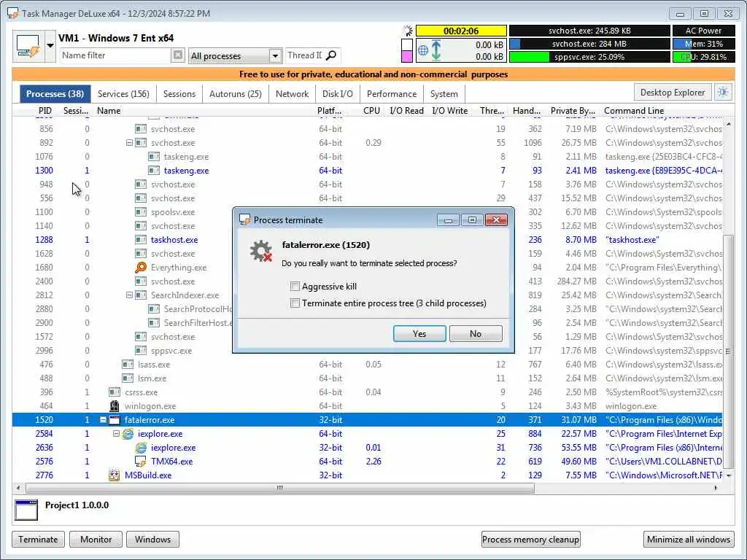Click the yellow uptime timer 00:02:06
Screen dimensions: 747x560
click(x=461, y=31)
